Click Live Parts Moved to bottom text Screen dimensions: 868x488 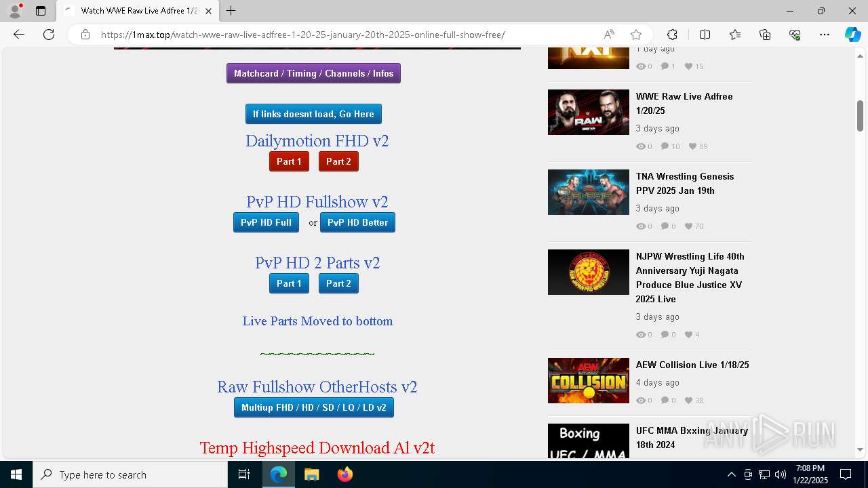click(317, 321)
